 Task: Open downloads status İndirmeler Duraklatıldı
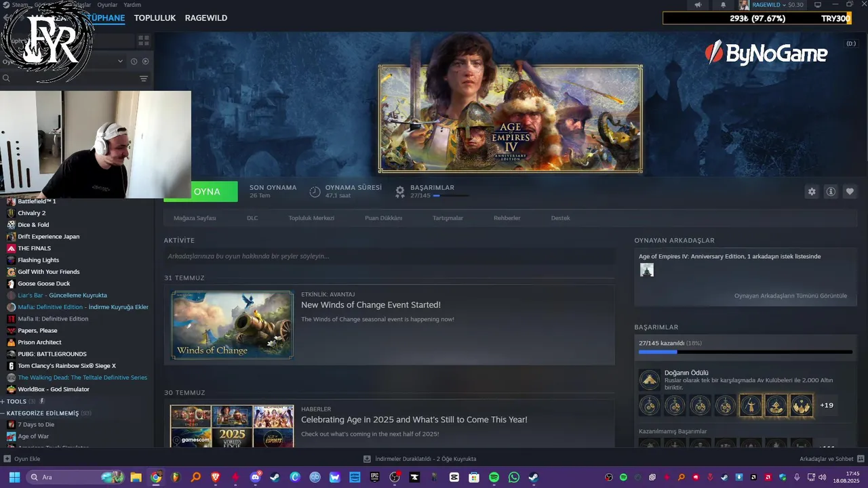pyautogui.click(x=420, y=459)
